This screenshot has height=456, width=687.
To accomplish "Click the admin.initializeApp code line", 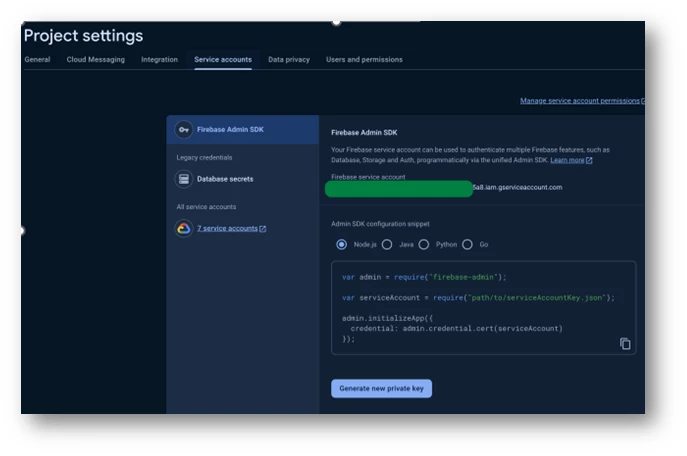I will click(387, 318).
